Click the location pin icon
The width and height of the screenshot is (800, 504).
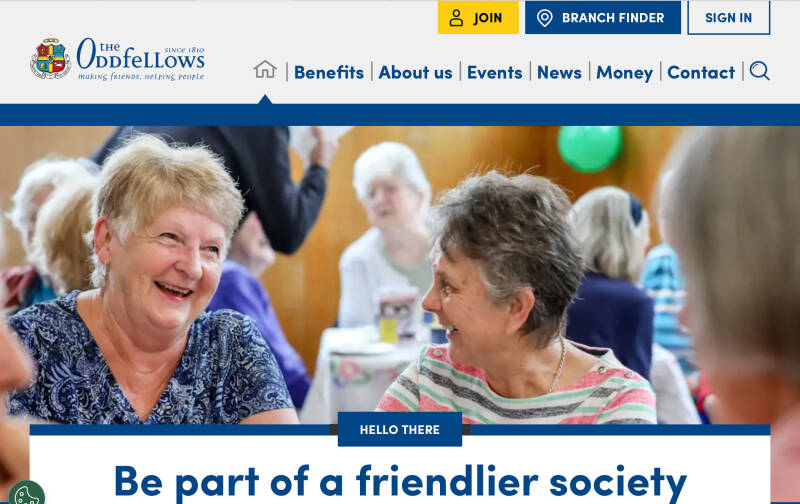tap(544, 18)
